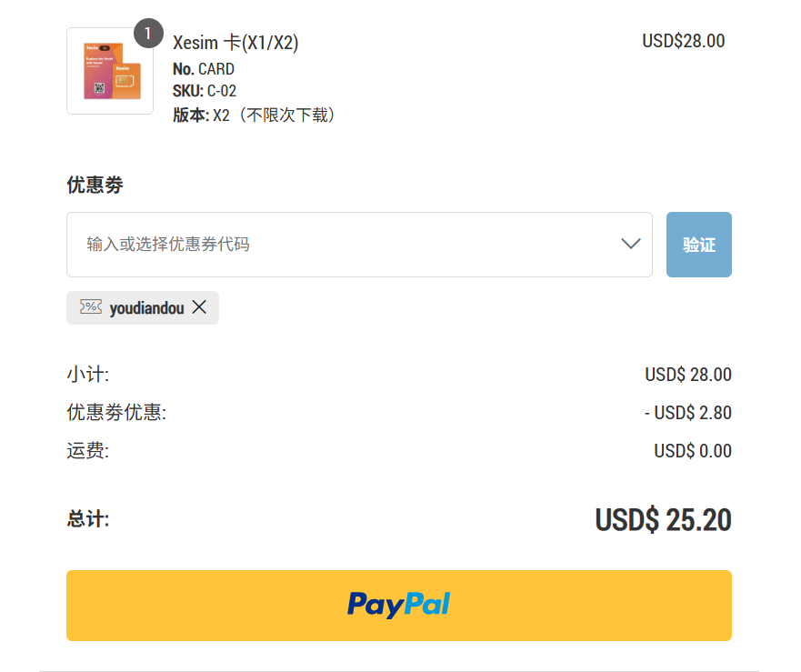The image size is (801, 672).
Task: Expand the coupon code dropdown chevron
Action: click(631, 244)
